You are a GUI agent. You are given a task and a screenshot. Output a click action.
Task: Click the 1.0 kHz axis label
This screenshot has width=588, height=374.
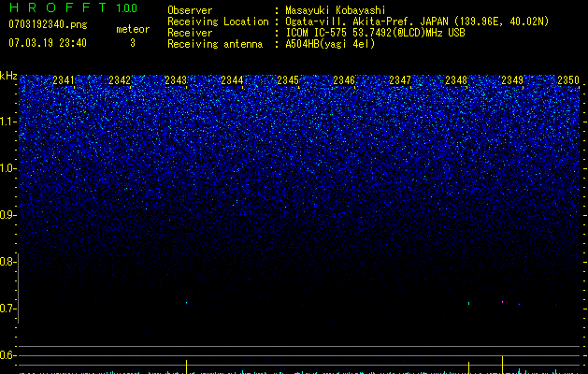pyautogui.click(x=8, y=168)
